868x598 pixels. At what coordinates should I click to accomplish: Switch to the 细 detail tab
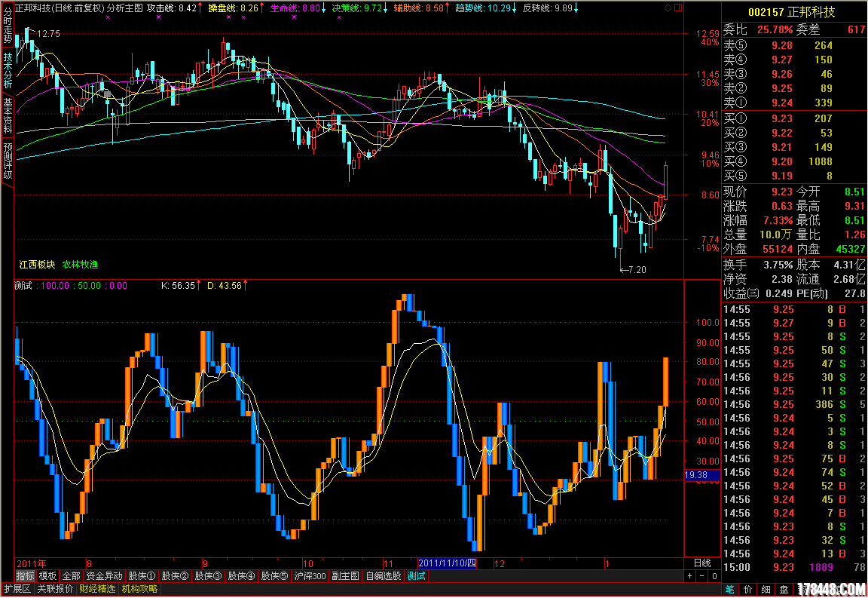tap(766, 590)
